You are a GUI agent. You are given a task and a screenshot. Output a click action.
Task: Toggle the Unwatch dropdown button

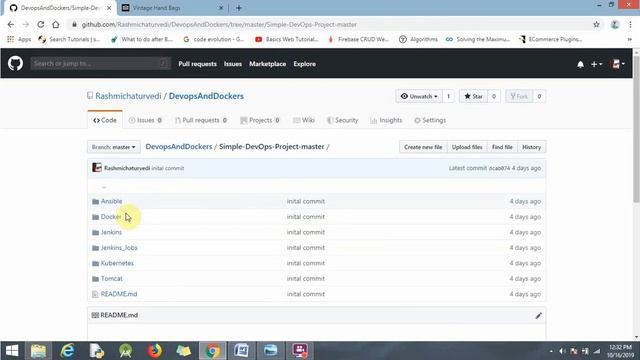(419, 96)
